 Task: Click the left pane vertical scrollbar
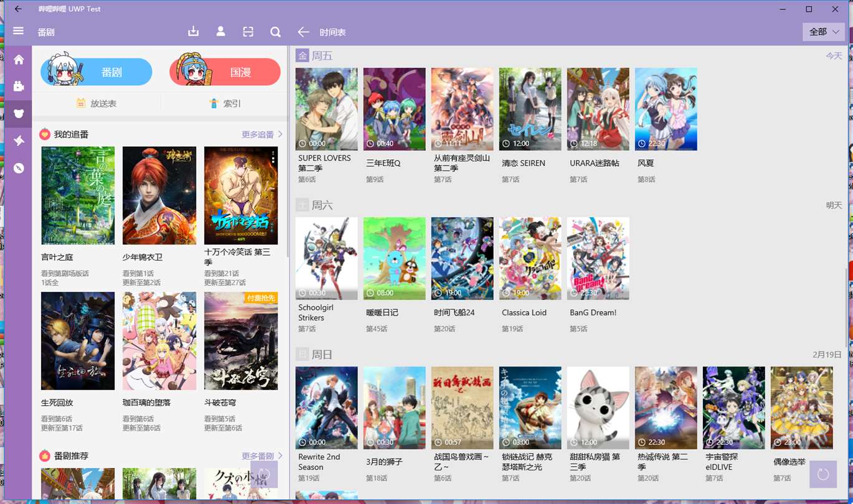[288, 152]
